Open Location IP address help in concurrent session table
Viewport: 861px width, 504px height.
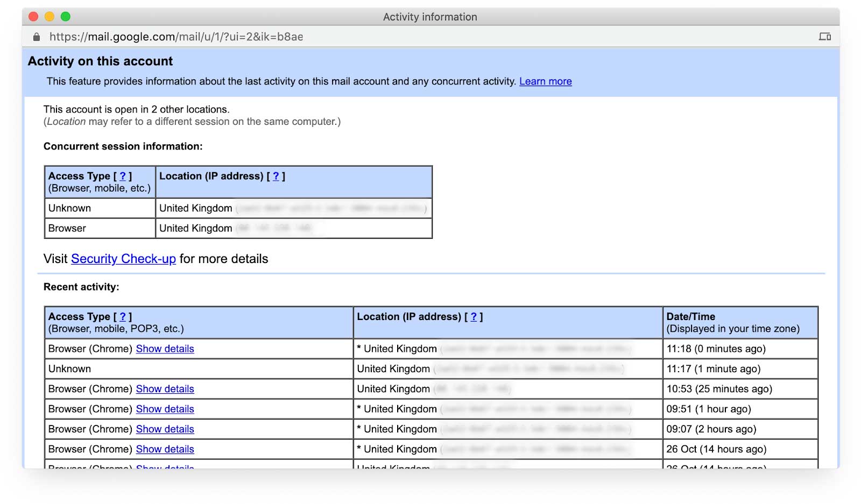click(276, 176)
